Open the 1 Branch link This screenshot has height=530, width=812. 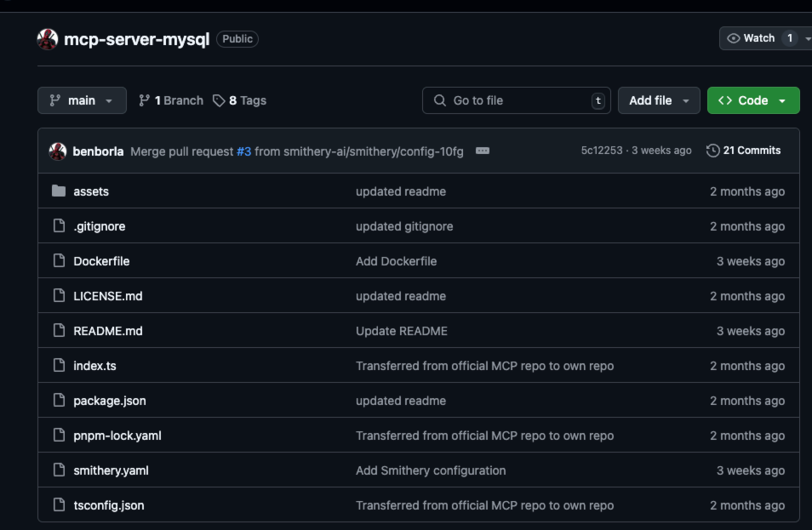coord(171,100)
